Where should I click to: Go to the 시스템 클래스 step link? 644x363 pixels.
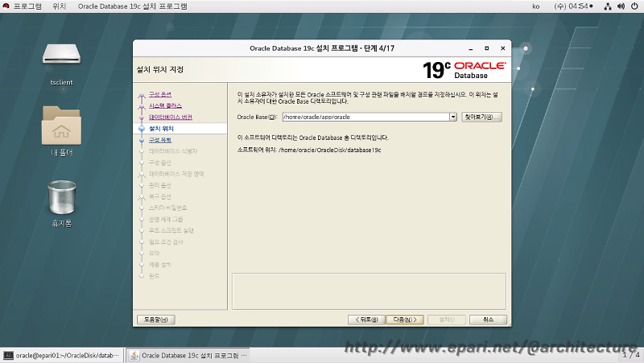165,105
